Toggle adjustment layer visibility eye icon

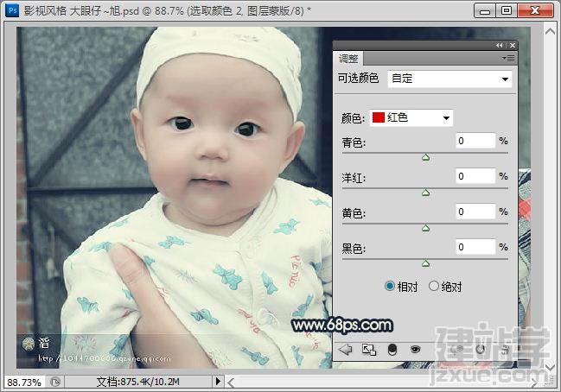pyautogui.click(x=415, y=349)
